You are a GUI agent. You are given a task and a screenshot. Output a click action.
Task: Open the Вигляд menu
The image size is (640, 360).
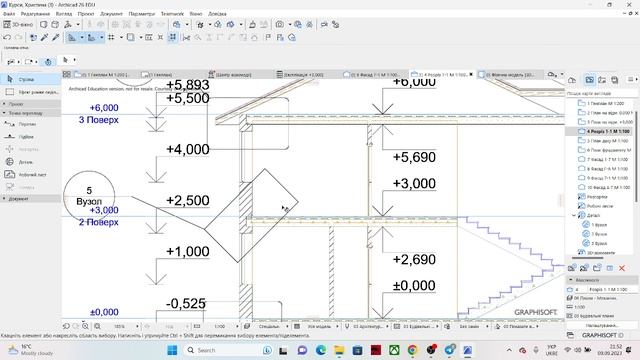coord(64,13)
